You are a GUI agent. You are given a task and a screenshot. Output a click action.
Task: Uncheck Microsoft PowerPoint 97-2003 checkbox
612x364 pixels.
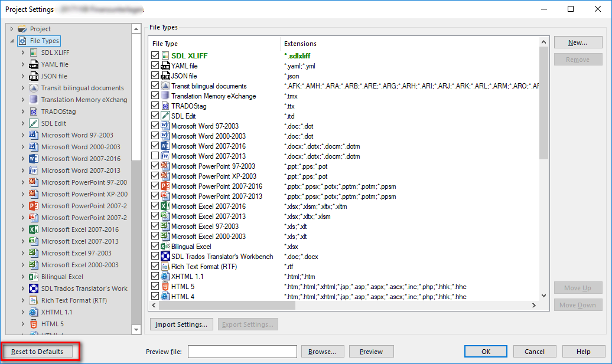[155, 166]
